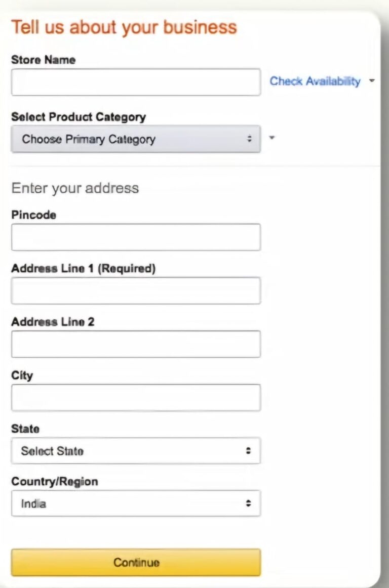The image size is (389, 588).
Task: Click the "Select Product Category" label
Action: point(79,117)
